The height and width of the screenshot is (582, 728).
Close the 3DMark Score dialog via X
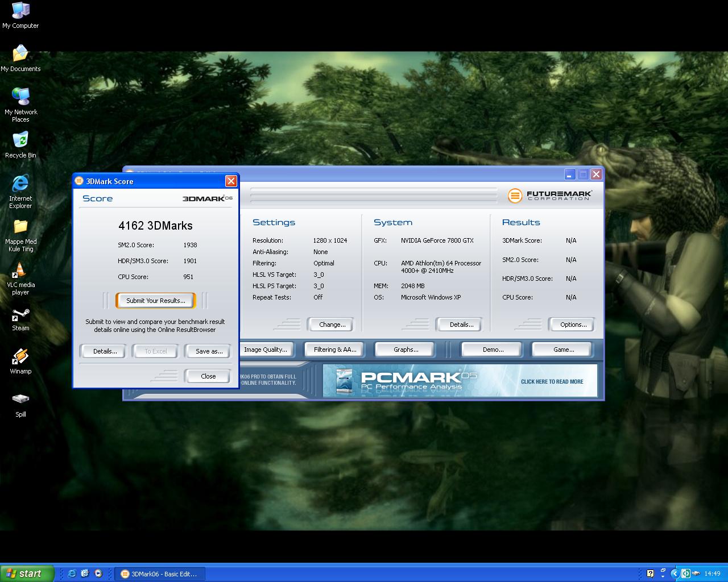(231, 181)
